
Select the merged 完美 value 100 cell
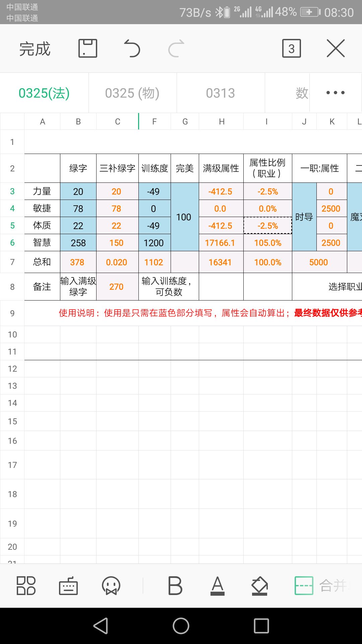tap(185, 217)
